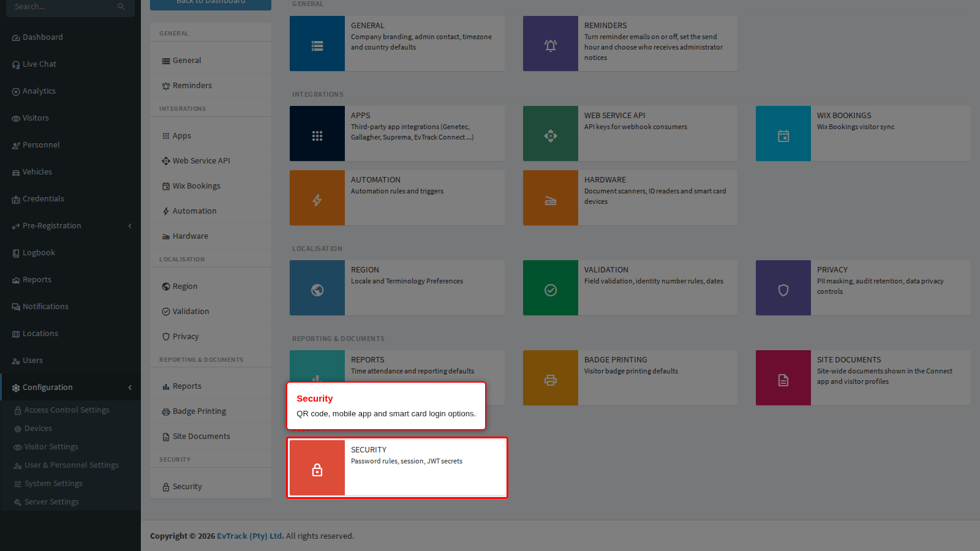Go to Access Control Settings
The image size is (980, 551).
point(67,410)
